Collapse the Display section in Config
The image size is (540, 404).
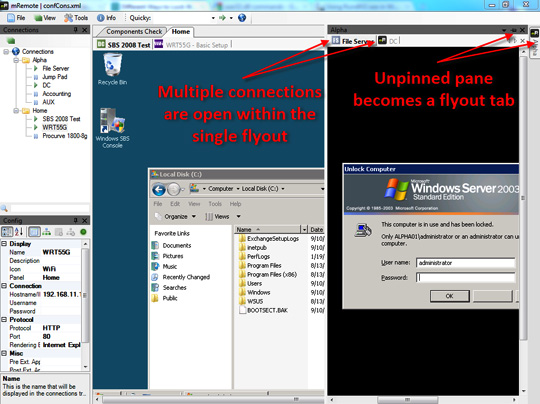coord(4,244)
